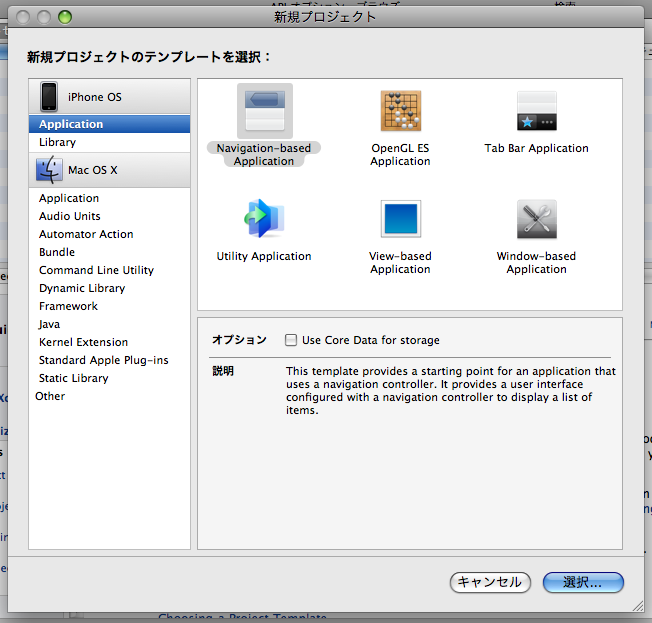Choose the View-based Application template icon
652x623 pixels.
pos(401,219)
